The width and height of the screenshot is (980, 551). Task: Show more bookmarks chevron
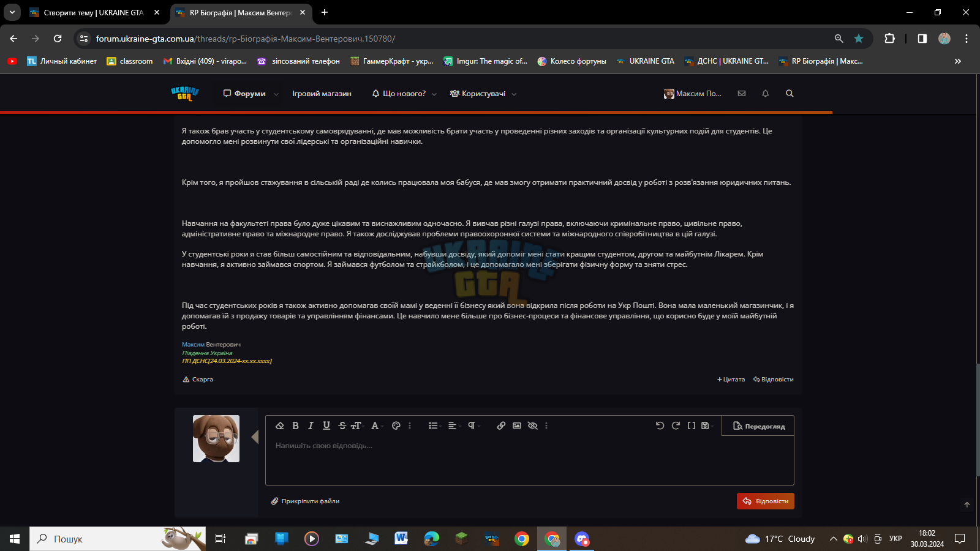958,61
